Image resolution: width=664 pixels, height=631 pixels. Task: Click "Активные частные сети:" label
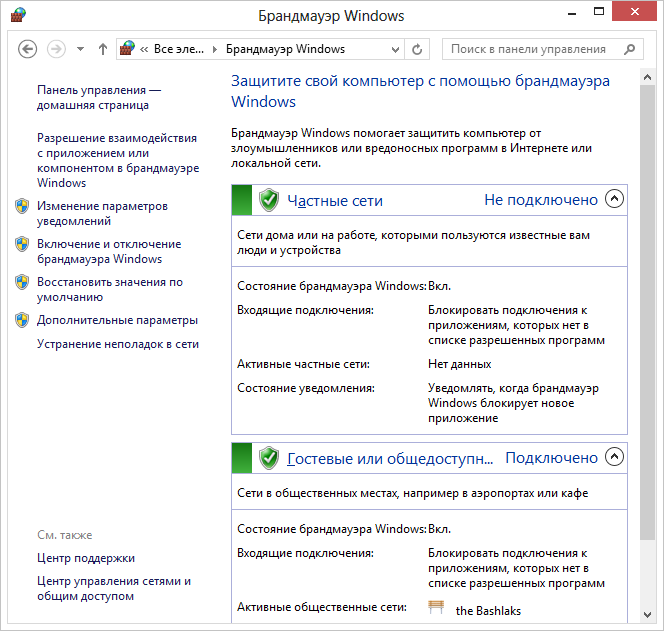pos(303,364)
